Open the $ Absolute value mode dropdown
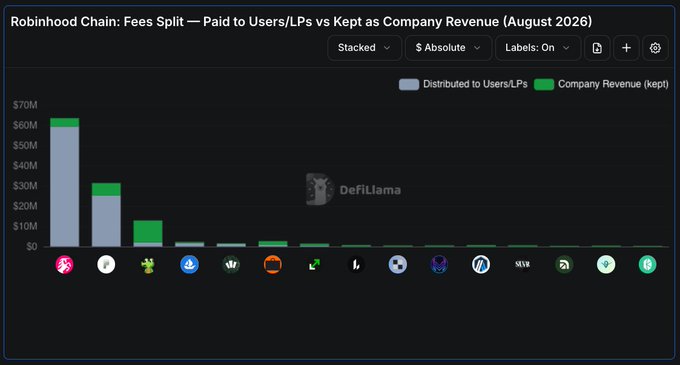 tap(448, 48)
